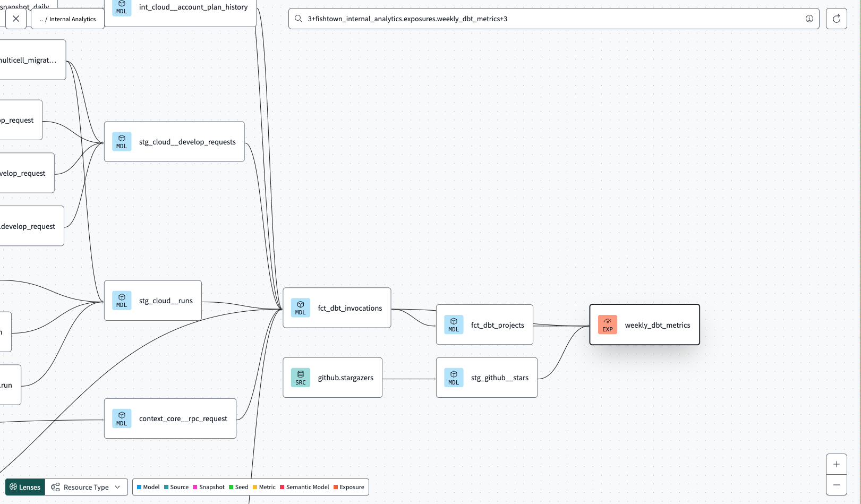Click the info icon beside the lineage search bar
This screenshot has height=504, width=861.
(809, 19)
